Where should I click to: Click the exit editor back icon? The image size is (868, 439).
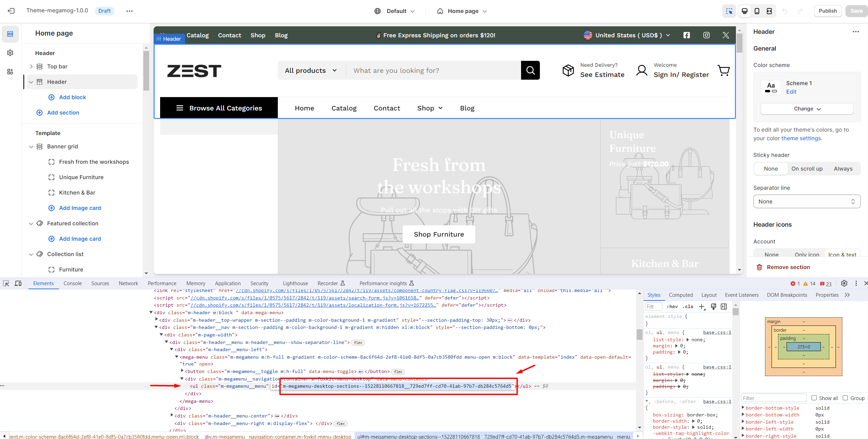11,11
